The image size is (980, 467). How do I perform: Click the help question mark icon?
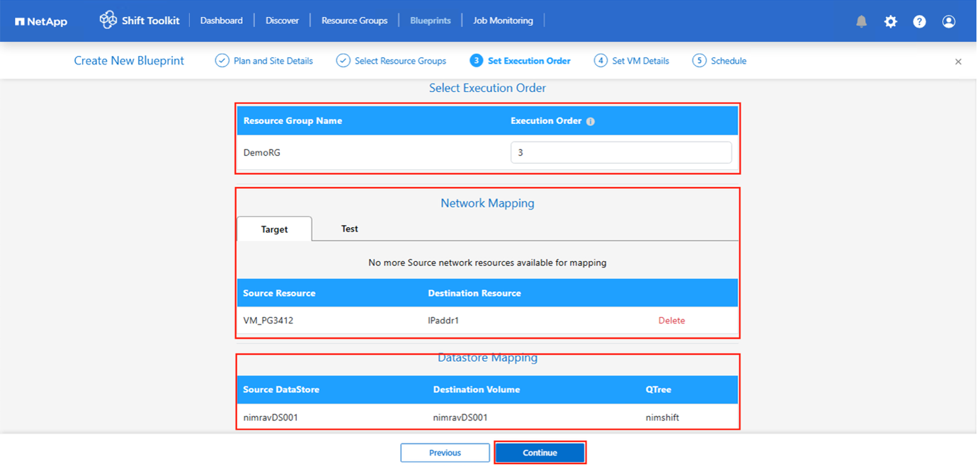(919, 21)
